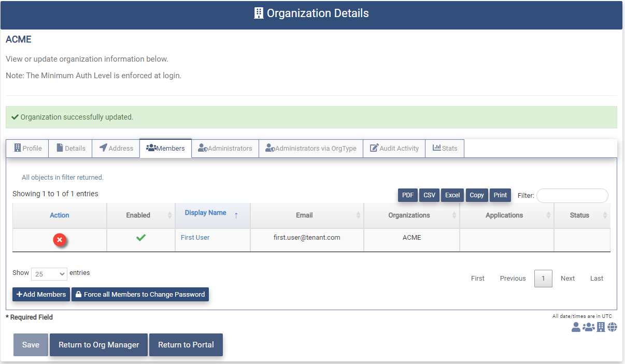Open the Profile tab
The width and height of the screenshot is (625, 364).
[x=27, y=148]
